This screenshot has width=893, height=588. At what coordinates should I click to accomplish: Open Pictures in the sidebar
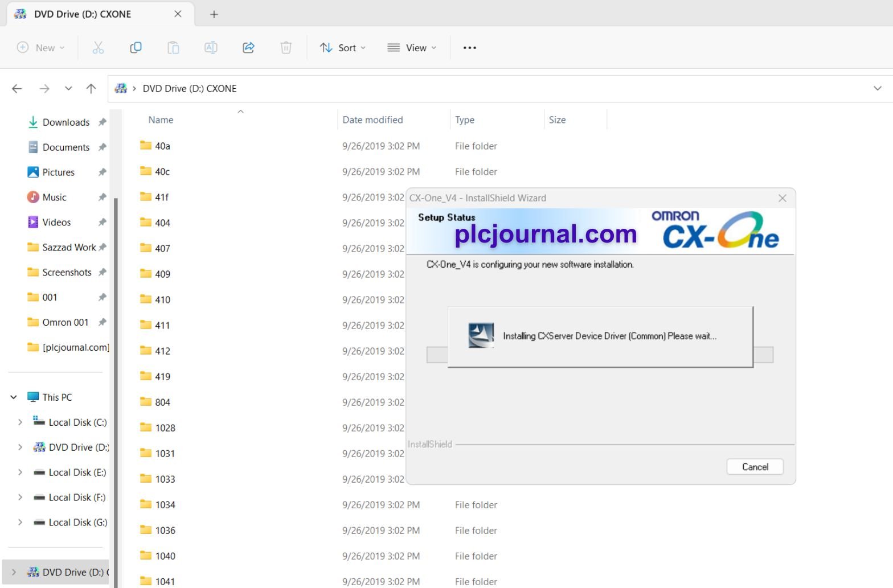click(59, 172)
